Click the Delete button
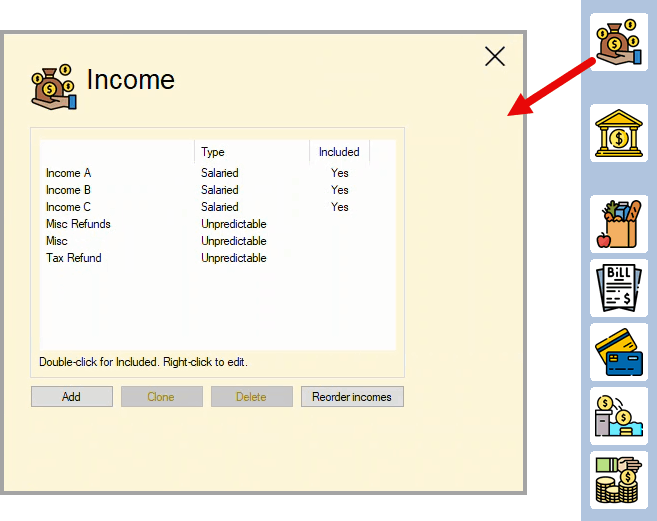The image size is (657, 521). [252, 397]
